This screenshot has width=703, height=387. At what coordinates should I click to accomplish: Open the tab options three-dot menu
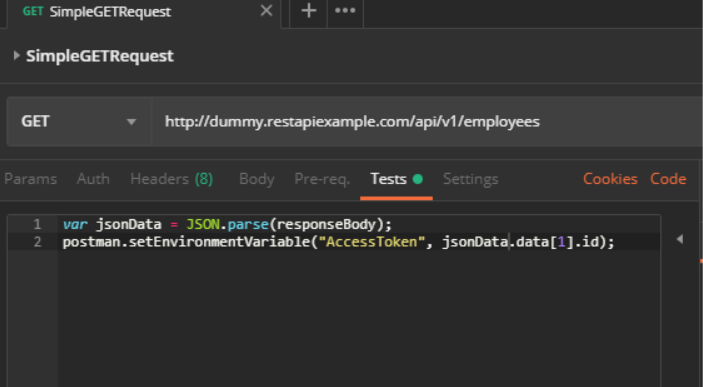coord(345,11)
